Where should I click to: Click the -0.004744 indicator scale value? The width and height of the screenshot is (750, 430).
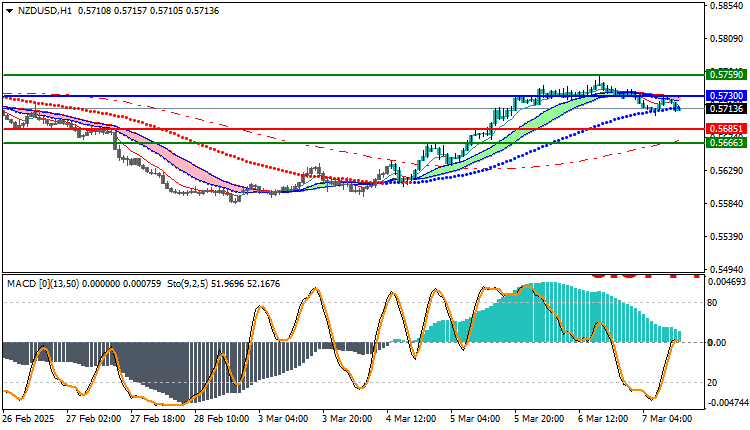[x=727, y=403]
